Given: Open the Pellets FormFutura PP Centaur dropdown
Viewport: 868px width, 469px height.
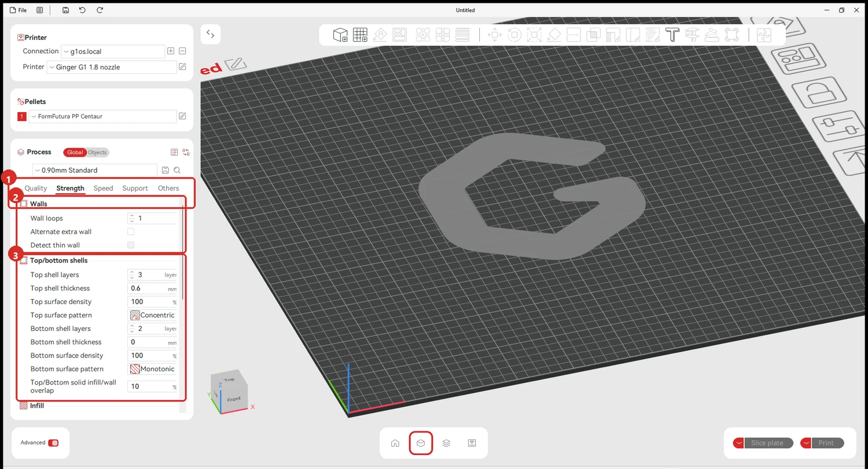Looking at the screenshot, I should [102, 116].
